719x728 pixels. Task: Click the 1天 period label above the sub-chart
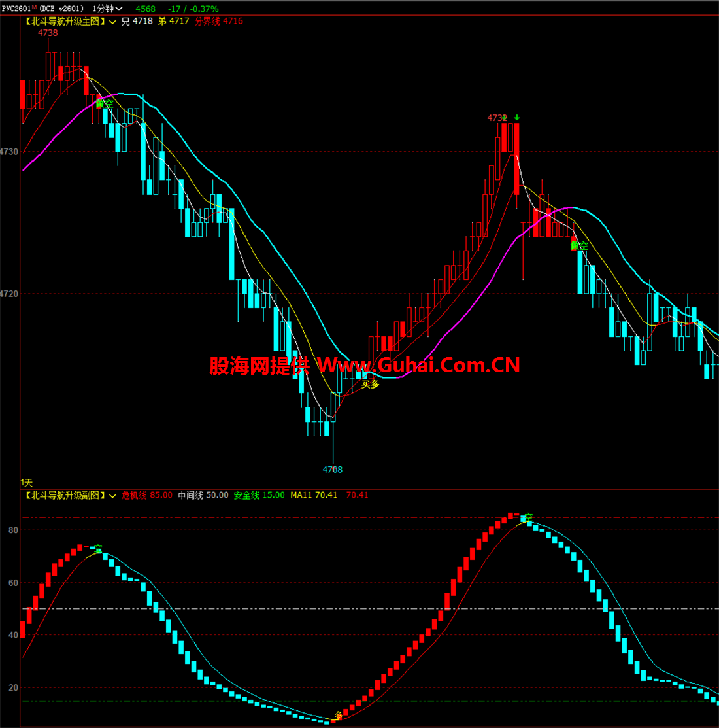coord(27,482)
